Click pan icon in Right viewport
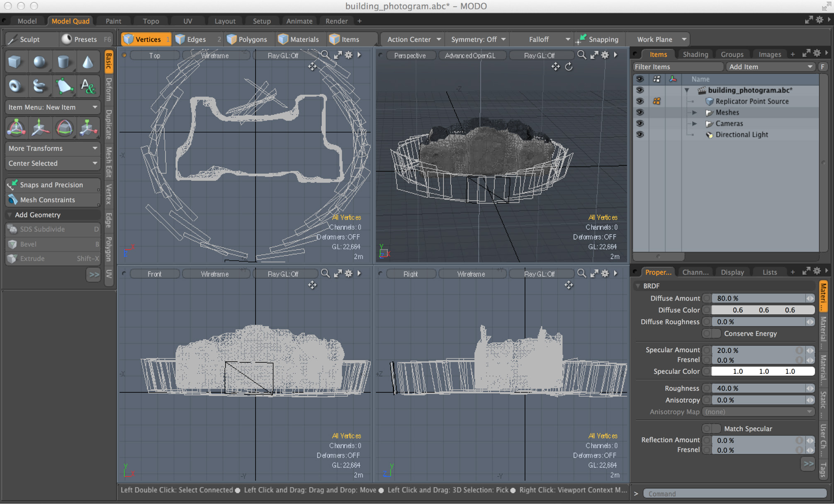The height and width of the screenshot is (504, 834). click(569, 285)
